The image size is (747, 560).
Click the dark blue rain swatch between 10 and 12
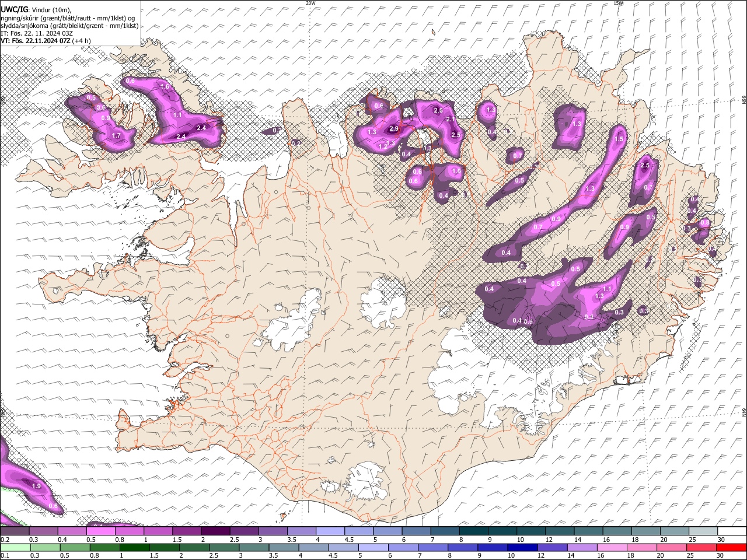[x=522, y=547]
